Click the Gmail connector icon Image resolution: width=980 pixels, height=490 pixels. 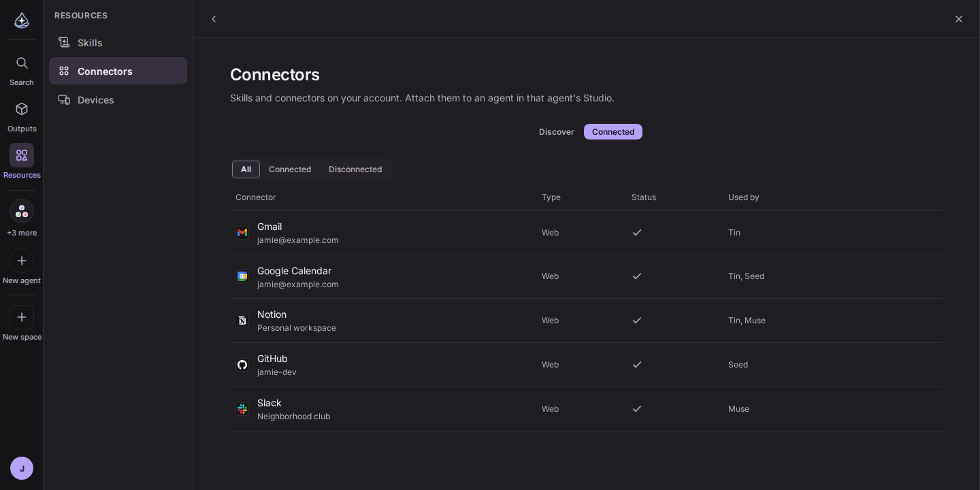pos(242,233)
